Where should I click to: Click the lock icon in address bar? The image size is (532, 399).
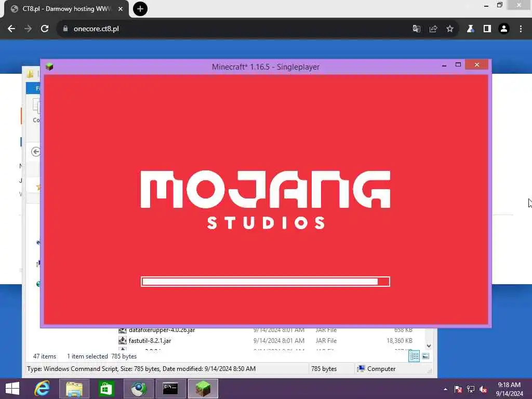(x=65, y=29)
